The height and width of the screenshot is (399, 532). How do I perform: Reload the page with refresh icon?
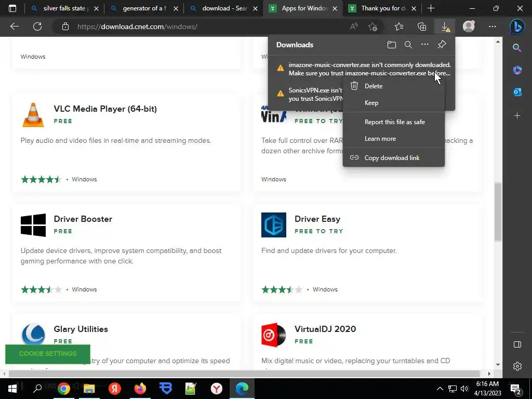click(37, 26)
